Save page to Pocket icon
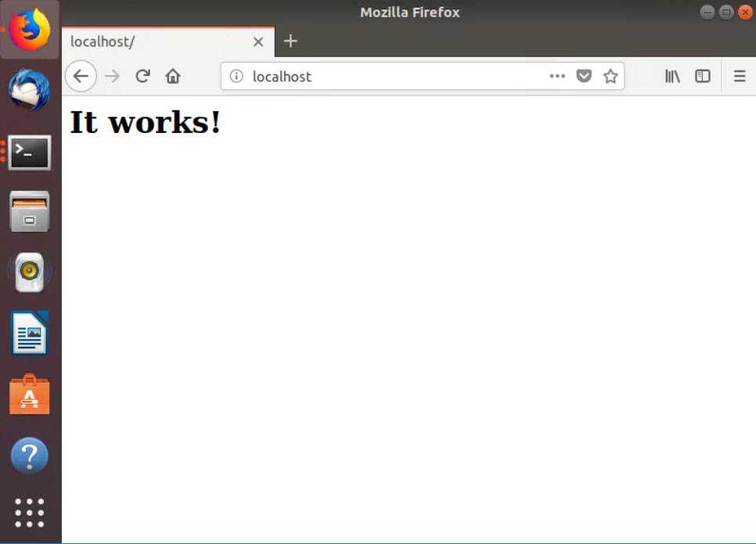756x544 pixels. (x=584, y=76)
